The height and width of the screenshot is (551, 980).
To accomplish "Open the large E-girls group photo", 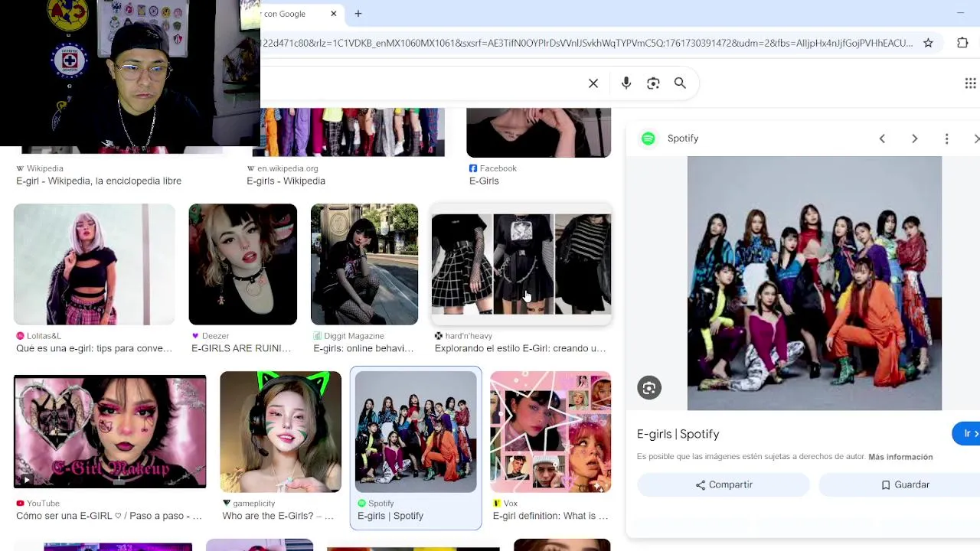I will (815, 283).
